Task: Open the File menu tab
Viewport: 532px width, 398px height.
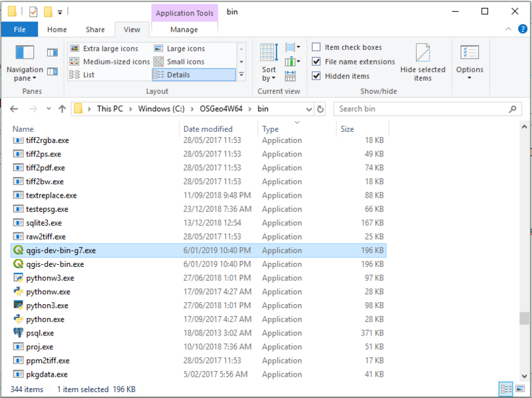Action: coord(19,29)
